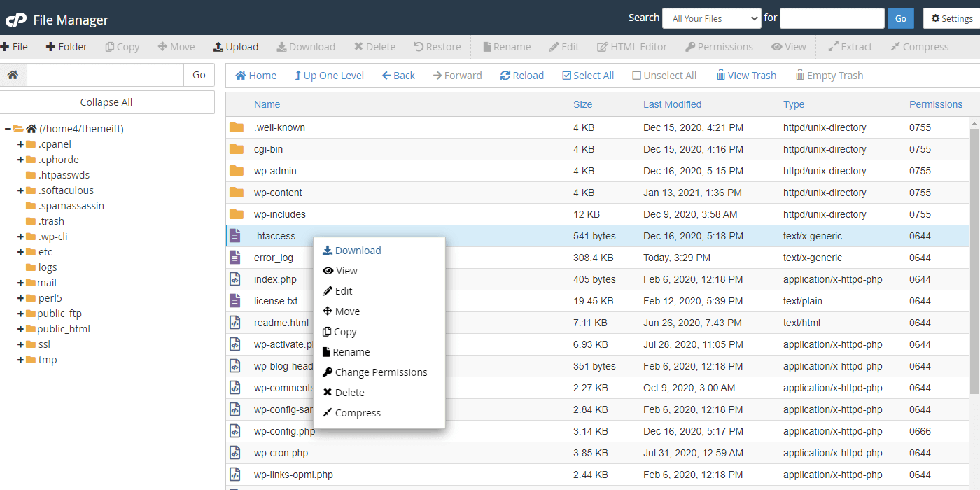Expand the .softaculous tree folder
This screenshot has width=980, height=490.
21,190
